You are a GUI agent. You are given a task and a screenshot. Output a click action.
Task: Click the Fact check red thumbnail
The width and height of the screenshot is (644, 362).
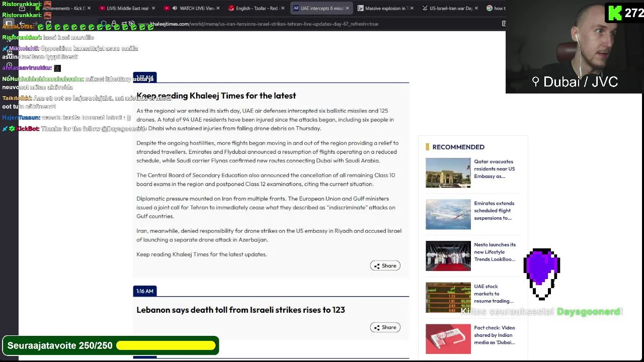448,339
